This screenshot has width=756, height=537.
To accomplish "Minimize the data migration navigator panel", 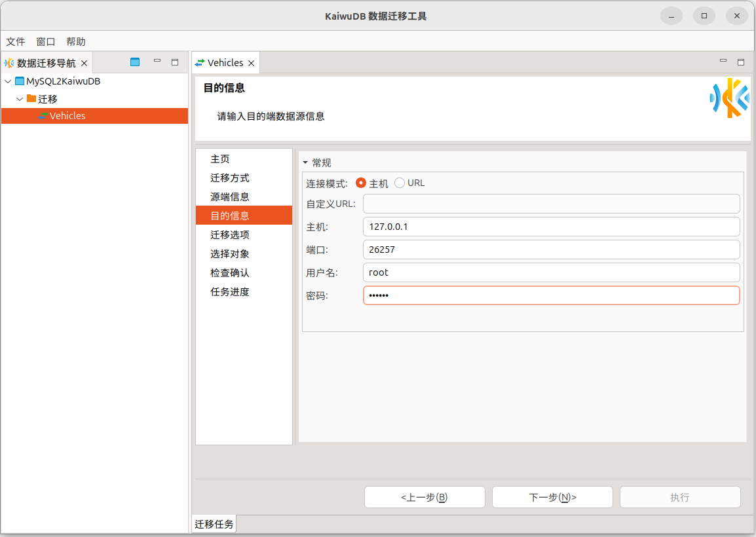I will pos(157,62).
